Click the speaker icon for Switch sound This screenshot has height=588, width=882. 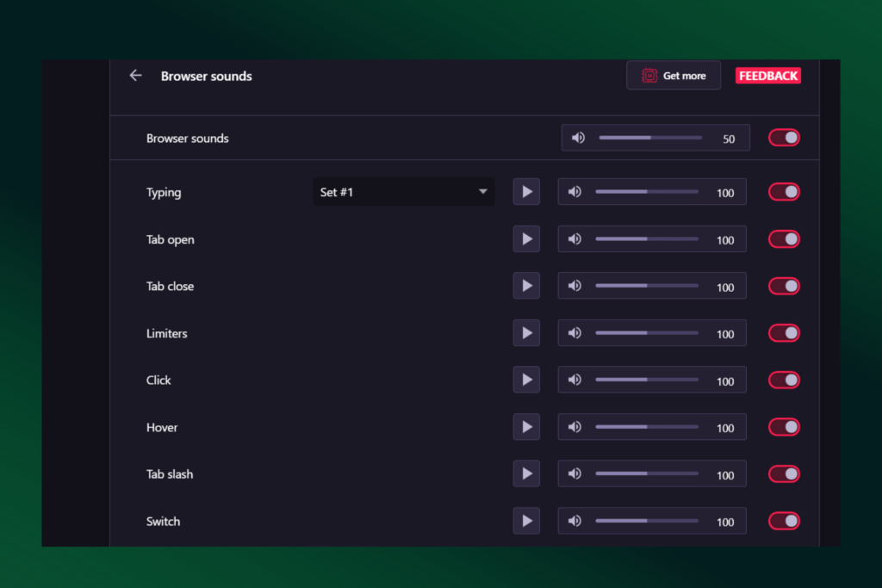[x=575, y=521]
